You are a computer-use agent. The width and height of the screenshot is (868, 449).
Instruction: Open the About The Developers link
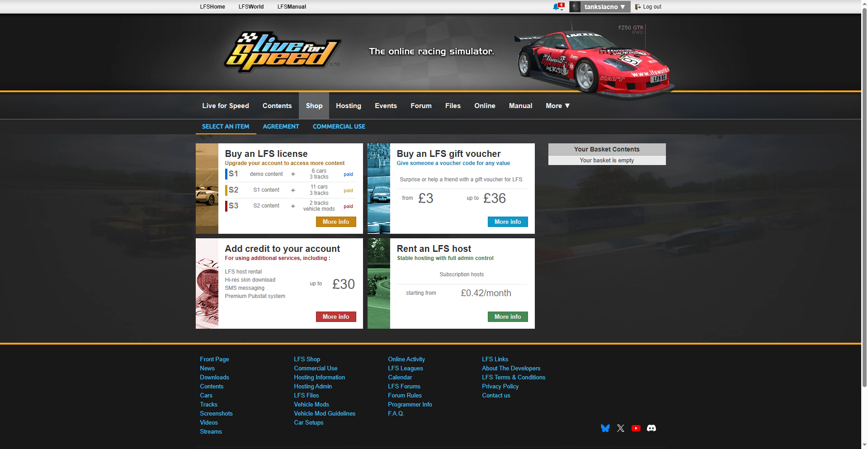click(511, 369)
